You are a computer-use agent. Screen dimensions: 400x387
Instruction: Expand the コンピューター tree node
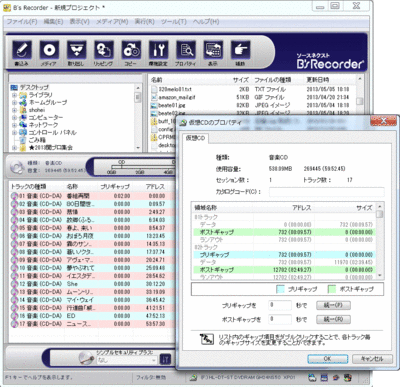pos(14,118)
